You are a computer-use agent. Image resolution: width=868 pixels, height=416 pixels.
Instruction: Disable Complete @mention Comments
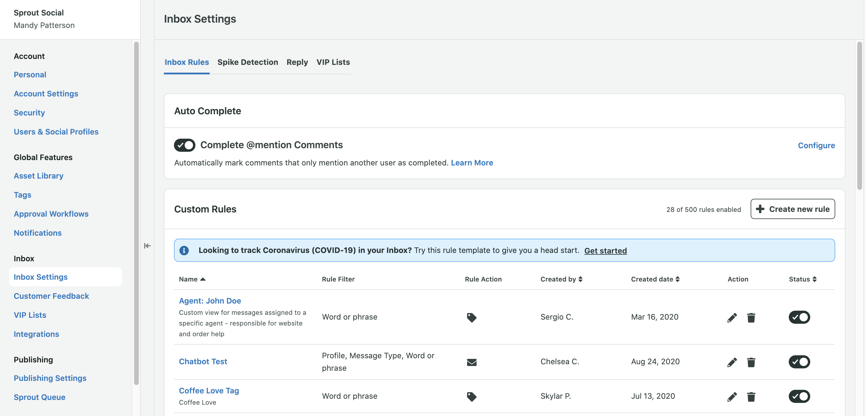[x=184, y=145]
